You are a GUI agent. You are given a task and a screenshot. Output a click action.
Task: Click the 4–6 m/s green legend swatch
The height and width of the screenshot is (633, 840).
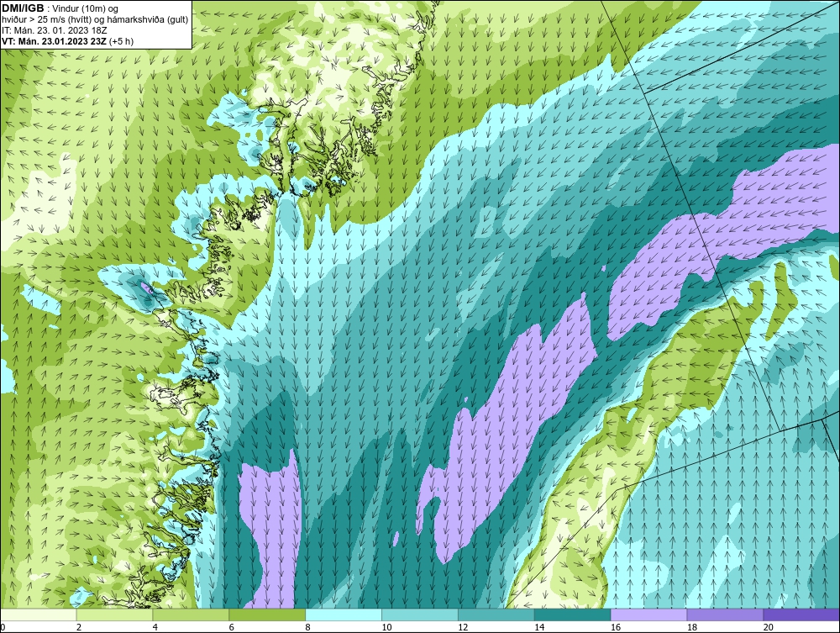[x=191, y=615]
